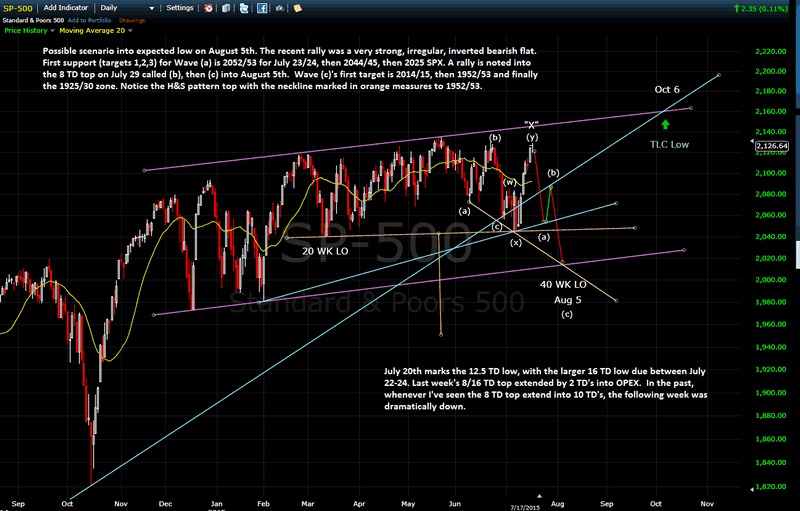Click the (w) wave label
800x511 pixels.
pyautogui.click(x=509, y=182)
